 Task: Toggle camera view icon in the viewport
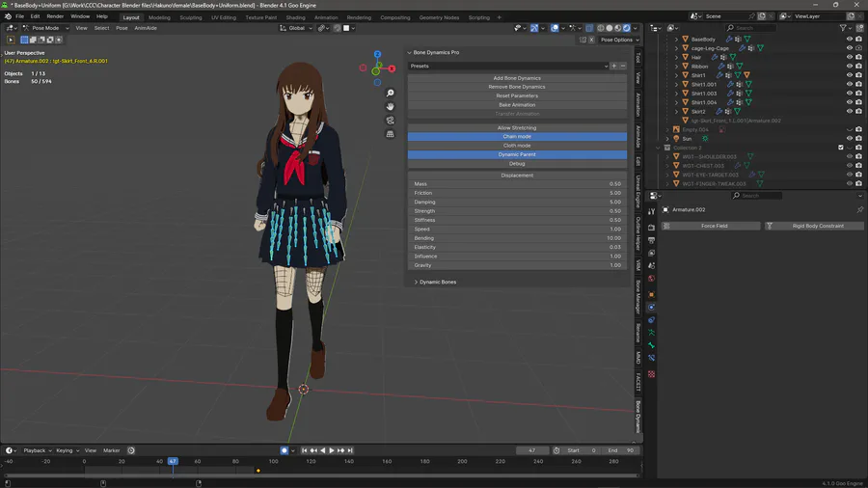pos(391,120)
